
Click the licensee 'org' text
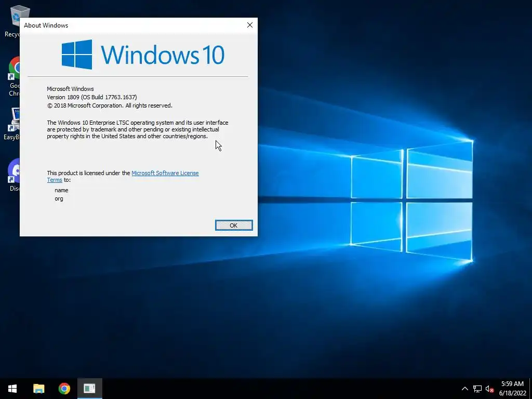point(59,199)
